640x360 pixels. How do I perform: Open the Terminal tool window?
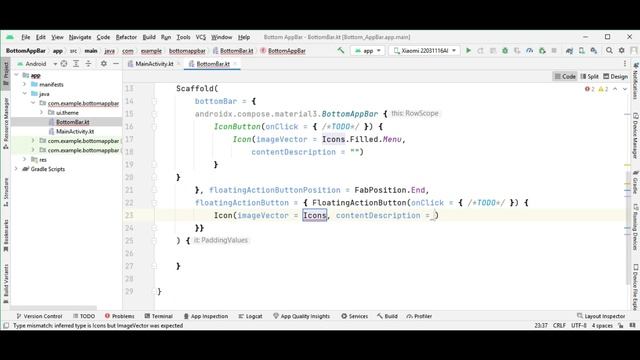tap(159, 316)
